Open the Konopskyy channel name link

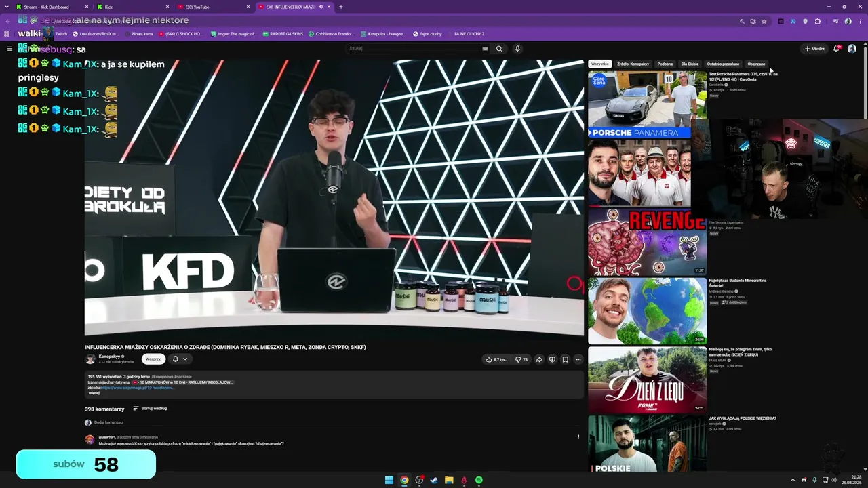(109, 357)
